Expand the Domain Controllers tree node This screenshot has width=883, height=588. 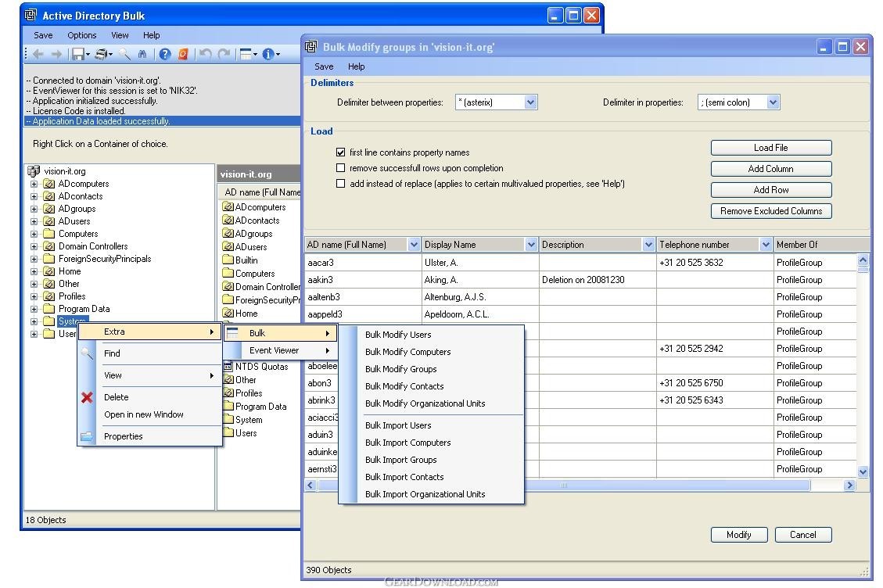click(x=34, y=246)
